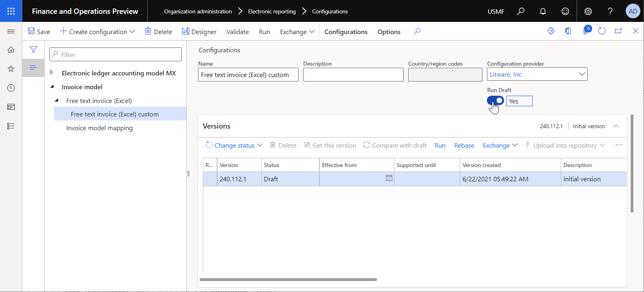Focus the tree Filter box
The width and height of the screenshot is (644, 292).
(x=116, y=54)
